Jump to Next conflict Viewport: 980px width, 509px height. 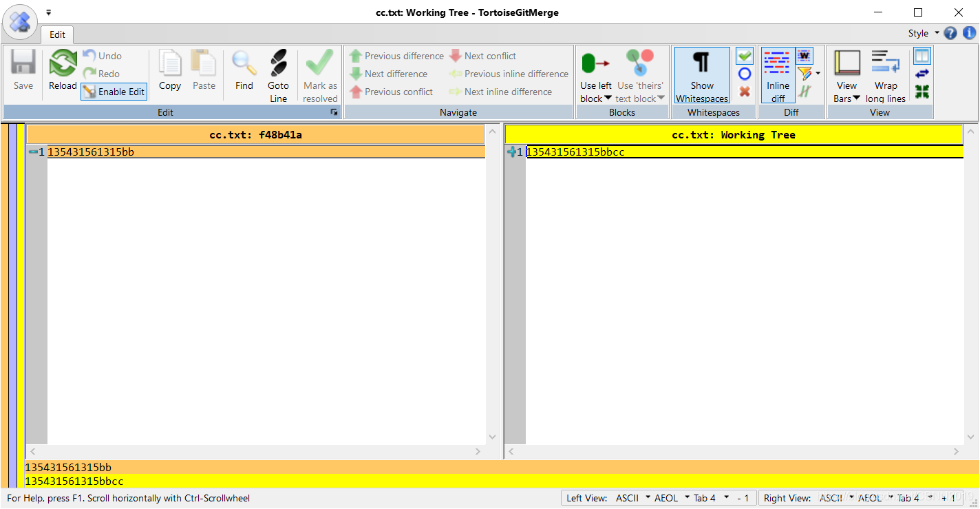482,56
